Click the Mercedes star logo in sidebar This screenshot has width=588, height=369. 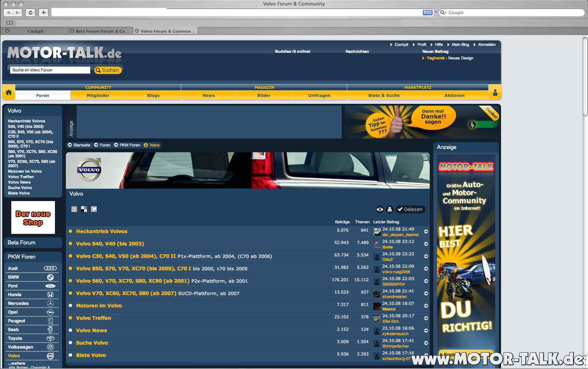point(50,303)
